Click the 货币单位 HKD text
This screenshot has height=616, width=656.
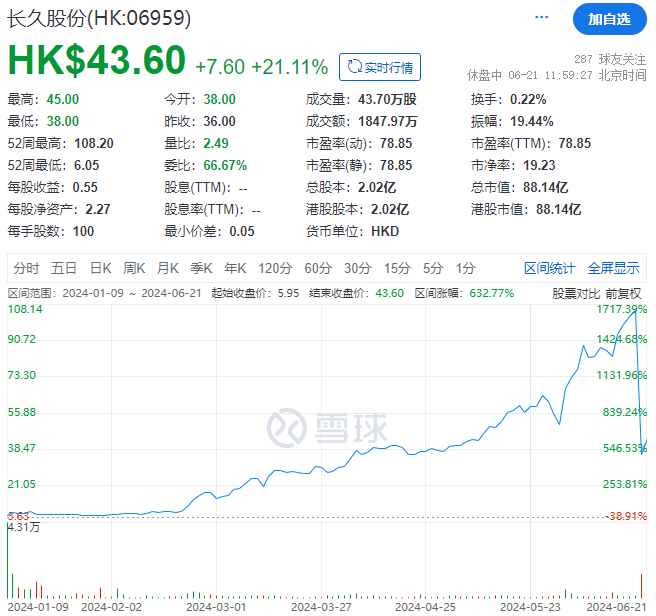pos(385,231)
